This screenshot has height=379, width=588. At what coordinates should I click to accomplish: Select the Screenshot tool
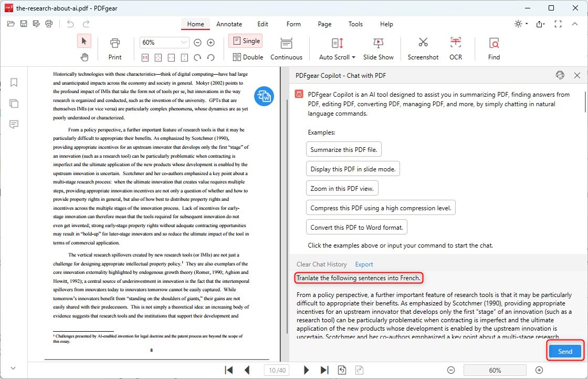(x=423, y=49)
